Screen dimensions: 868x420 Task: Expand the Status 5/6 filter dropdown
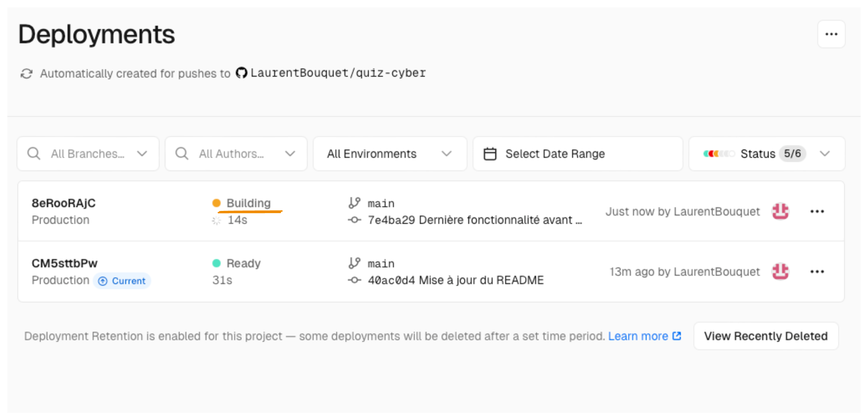point(825,153)
